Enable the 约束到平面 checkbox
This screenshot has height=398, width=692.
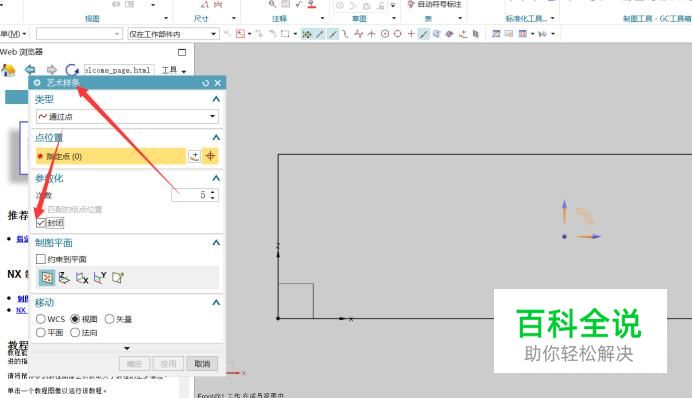click(x=41, y=259)
